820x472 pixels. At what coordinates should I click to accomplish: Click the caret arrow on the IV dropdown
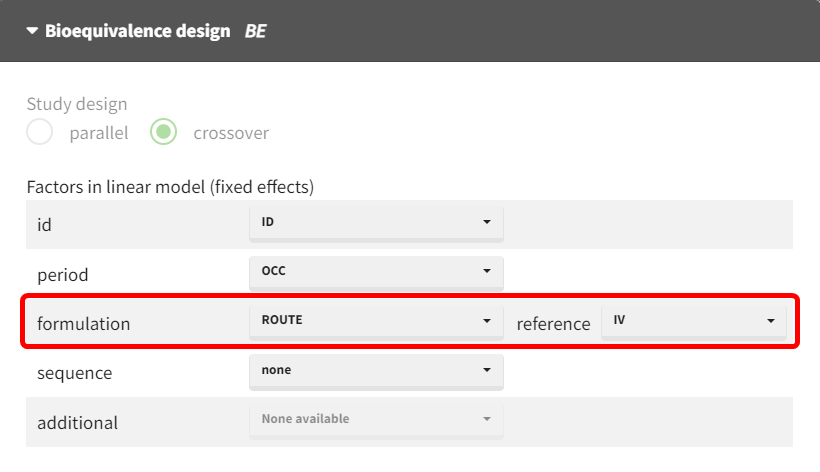pyautogui.click(x=771, y=321)
